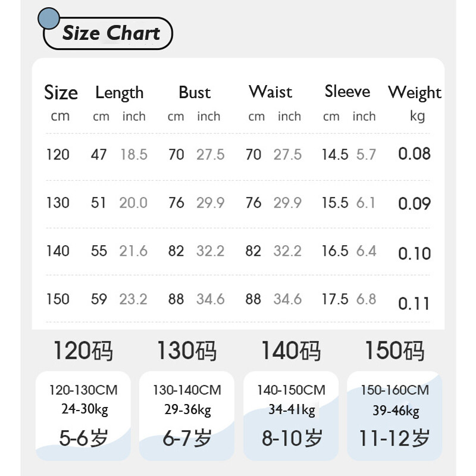Open the 150-160CM 11-12岁 size card

coord(394,415)
